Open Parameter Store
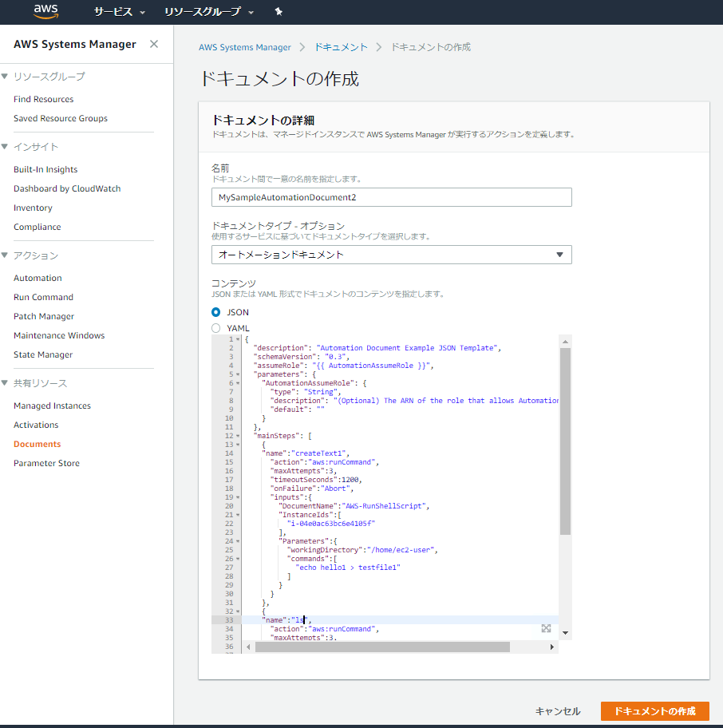The width and height of the screenshot is (723, 728). [x=46, y=463]
